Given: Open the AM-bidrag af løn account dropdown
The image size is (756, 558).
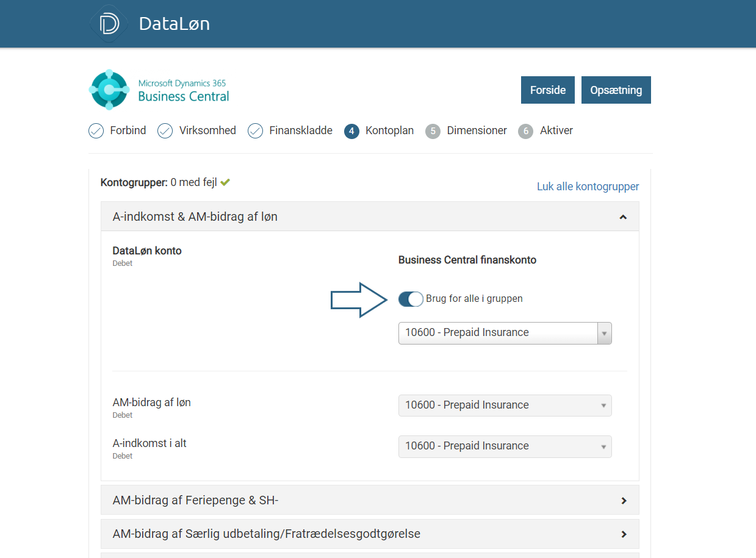Looking at the screenshot, I should (x=505, y=406).
